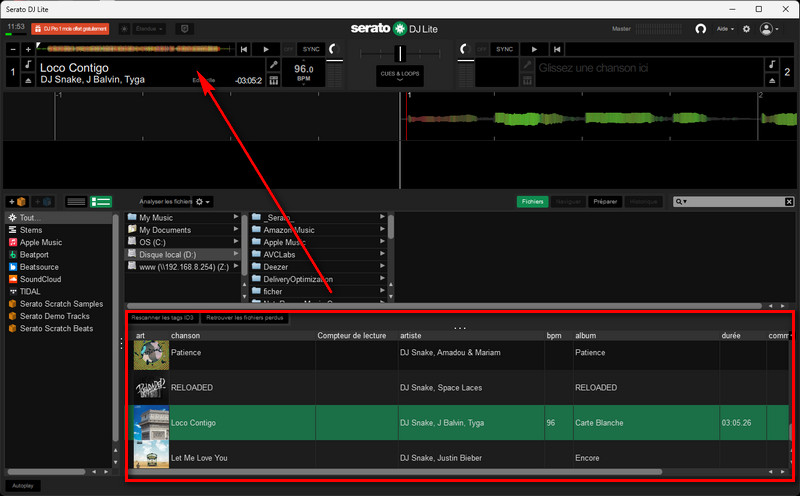Select the Let Me Love You track
Viewport: 800px width, 496px height.
click(458, 455)
